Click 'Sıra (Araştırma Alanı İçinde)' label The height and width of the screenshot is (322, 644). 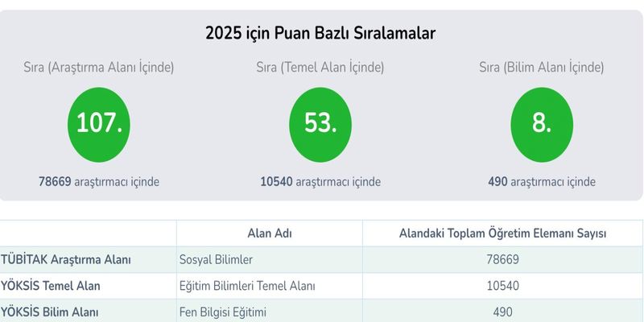(98, 68)
